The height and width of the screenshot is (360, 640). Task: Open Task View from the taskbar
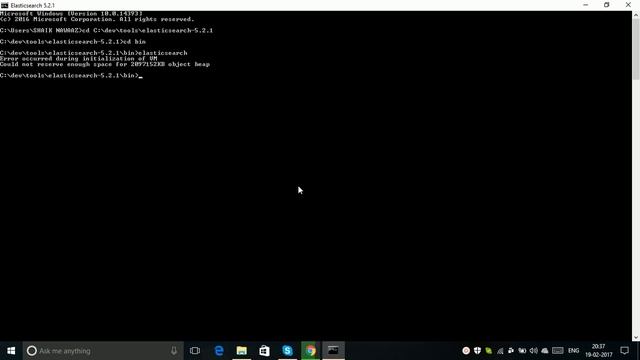195,351
